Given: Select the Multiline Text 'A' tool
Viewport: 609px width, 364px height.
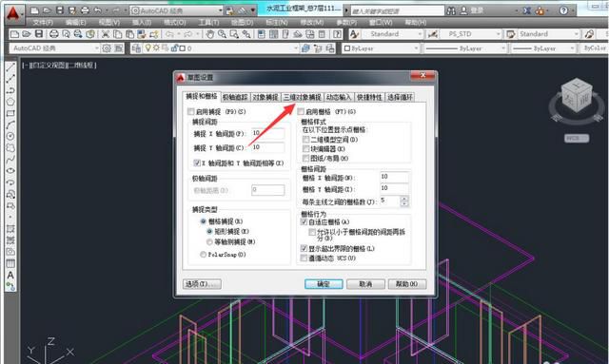Looking at the screenshot, I should coord(10,275).
